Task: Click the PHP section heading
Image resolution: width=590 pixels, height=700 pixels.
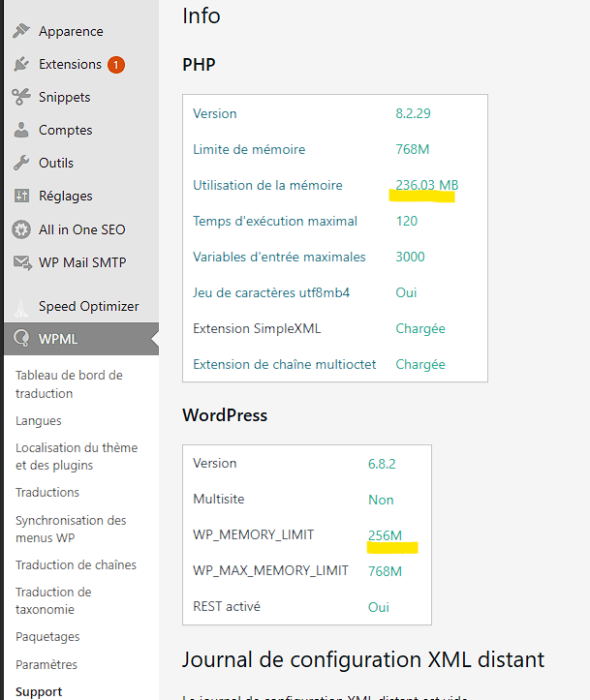Action: pos(199,65)
